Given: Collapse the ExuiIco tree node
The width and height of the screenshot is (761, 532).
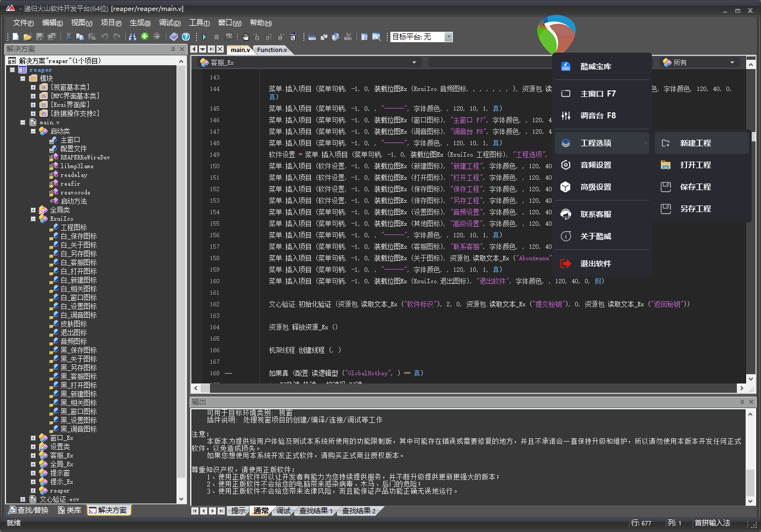Looking at the screenshot, I should 33,219.
